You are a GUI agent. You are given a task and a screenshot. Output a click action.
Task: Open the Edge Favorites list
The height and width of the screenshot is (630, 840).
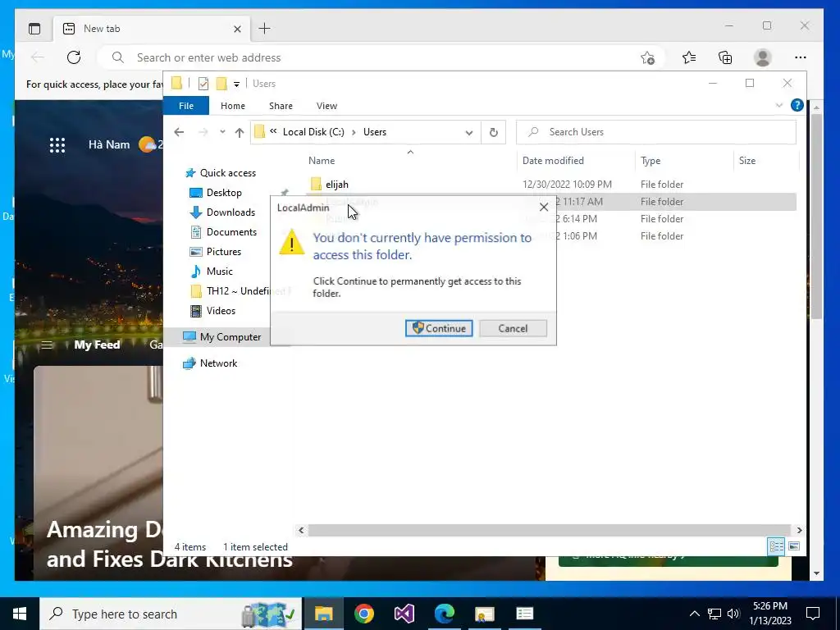689,57
